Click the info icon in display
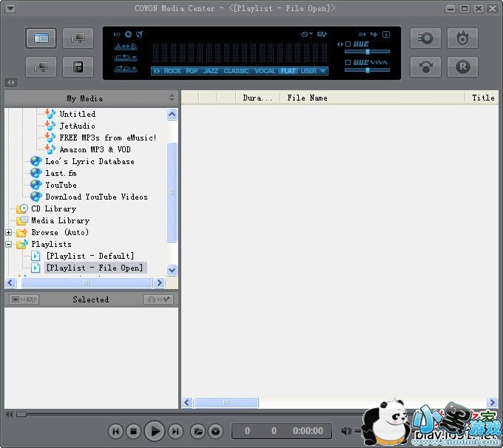The height and width of the screenshot is (448, 503). pos(386,34)
